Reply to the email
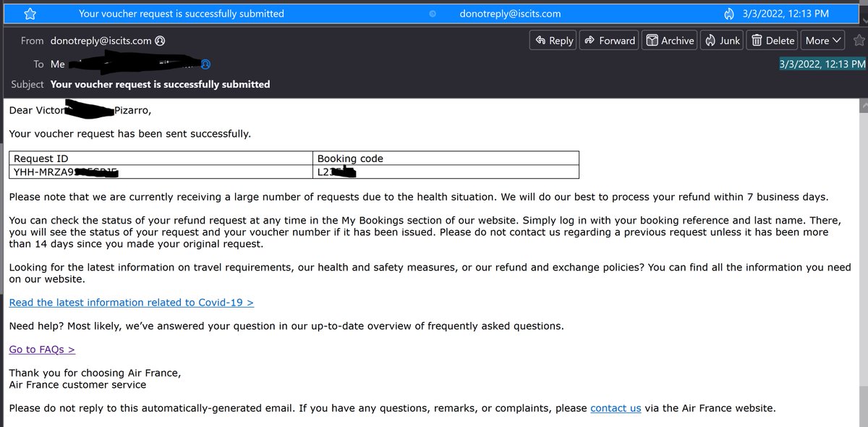This screenshot has width=868, height=427. [554, 41]
